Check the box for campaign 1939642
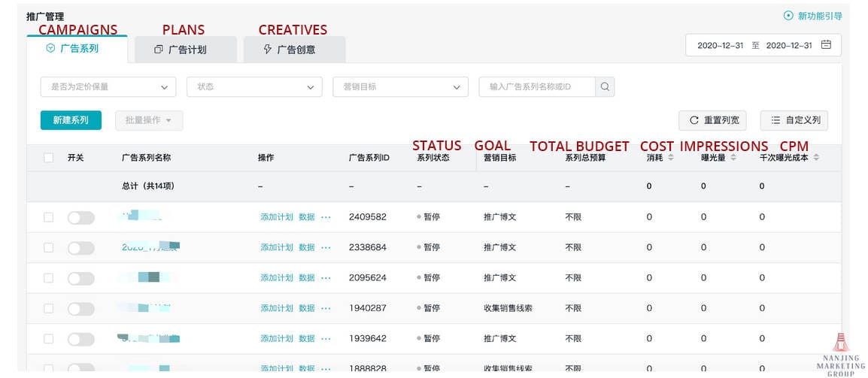The image size is (868, 378). tap(49, 339)
